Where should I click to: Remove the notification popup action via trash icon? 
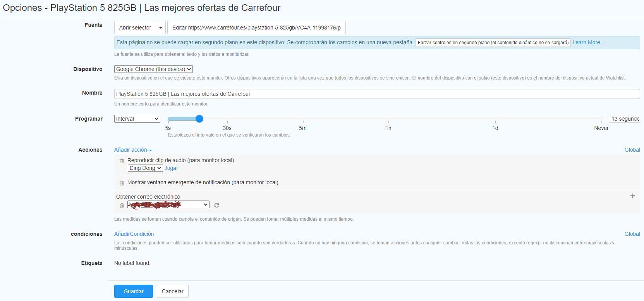(x=122, y=183)
